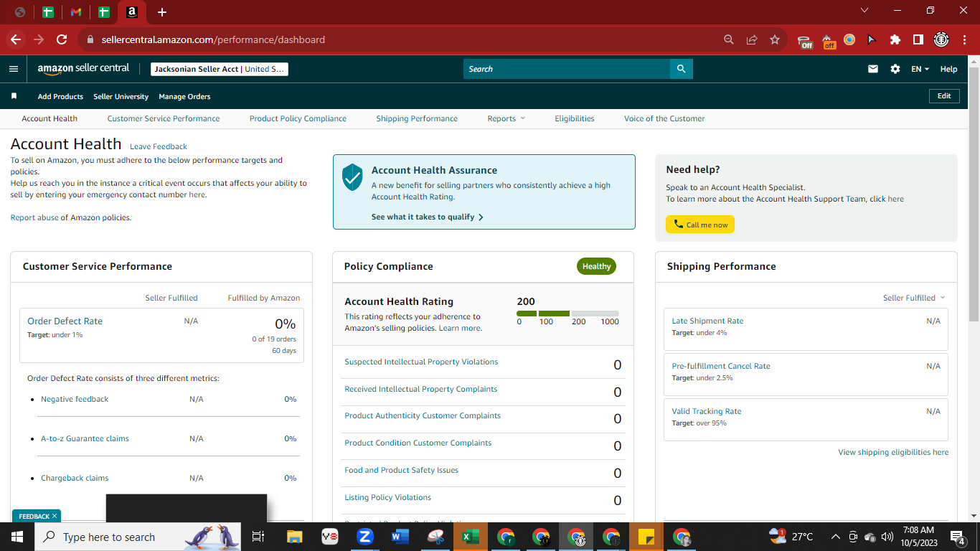Open Suspected Intellectual Property Violations

point(421,362)
